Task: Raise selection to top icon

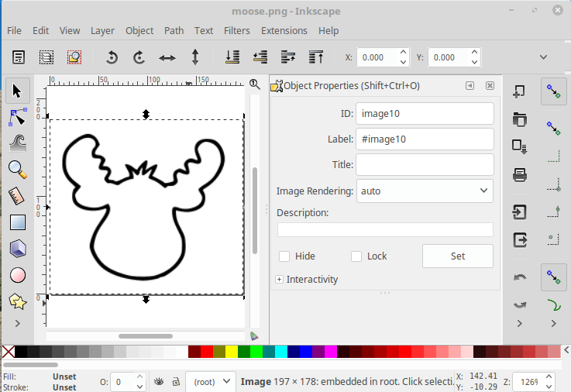Action: point(315,57)
